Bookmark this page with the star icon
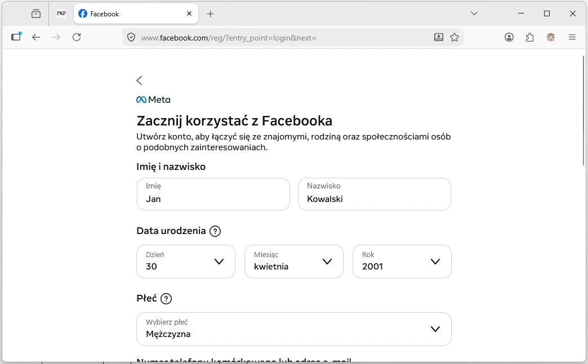This screenshot has width=588, height=364. (x=454, y=37)
